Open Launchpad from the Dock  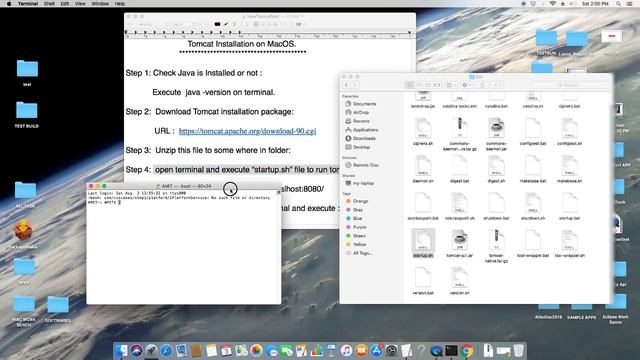151,351
